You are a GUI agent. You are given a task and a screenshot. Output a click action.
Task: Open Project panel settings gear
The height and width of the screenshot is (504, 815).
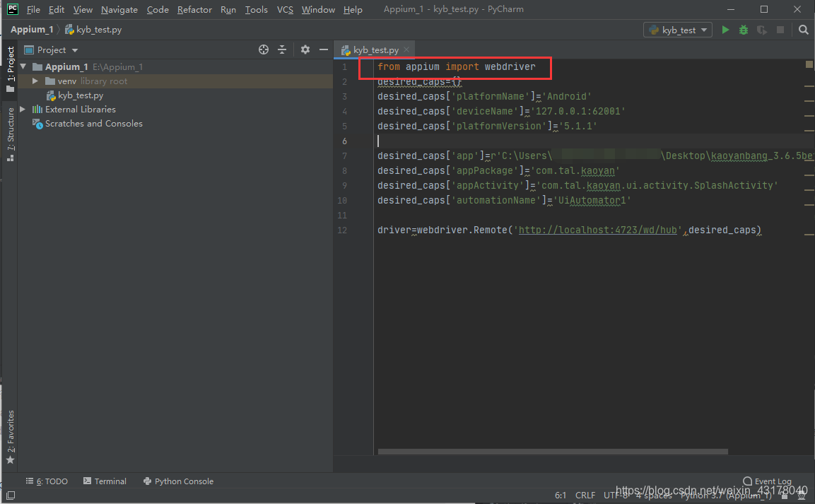coord(304,49)
